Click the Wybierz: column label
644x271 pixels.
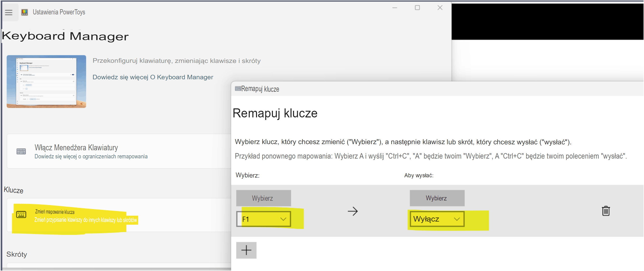tap(247, 175)
